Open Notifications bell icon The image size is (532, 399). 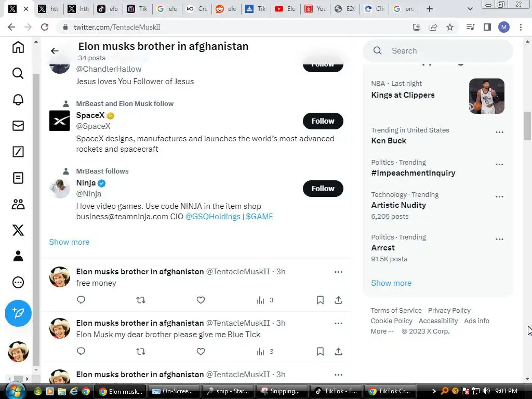18,99
